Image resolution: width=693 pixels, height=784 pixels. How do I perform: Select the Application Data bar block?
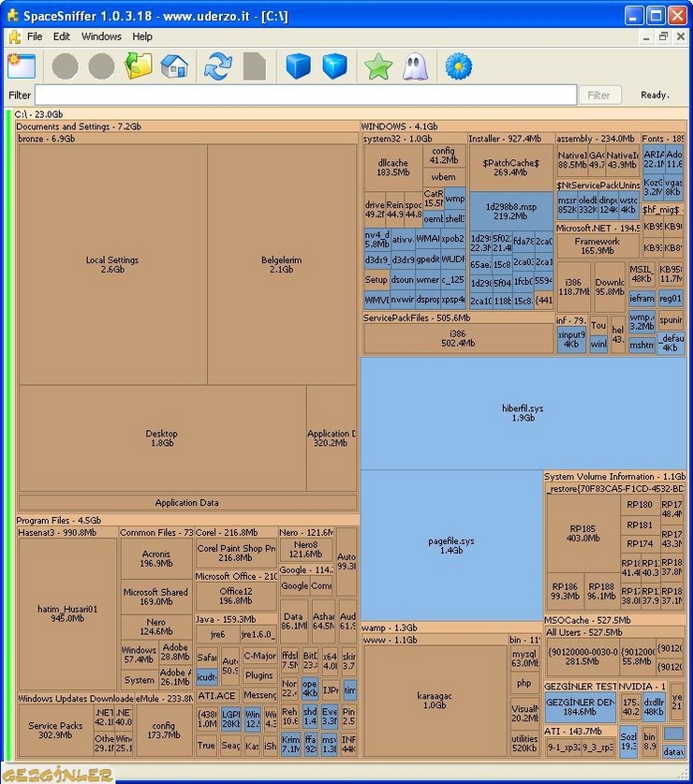point(187,502)
